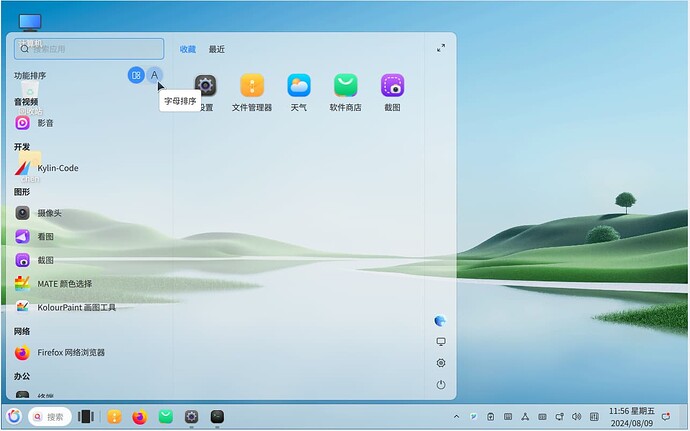Open 文件管理器 in favorites
This screenshot has height=431, width=690.
click(x=252, y=92)
